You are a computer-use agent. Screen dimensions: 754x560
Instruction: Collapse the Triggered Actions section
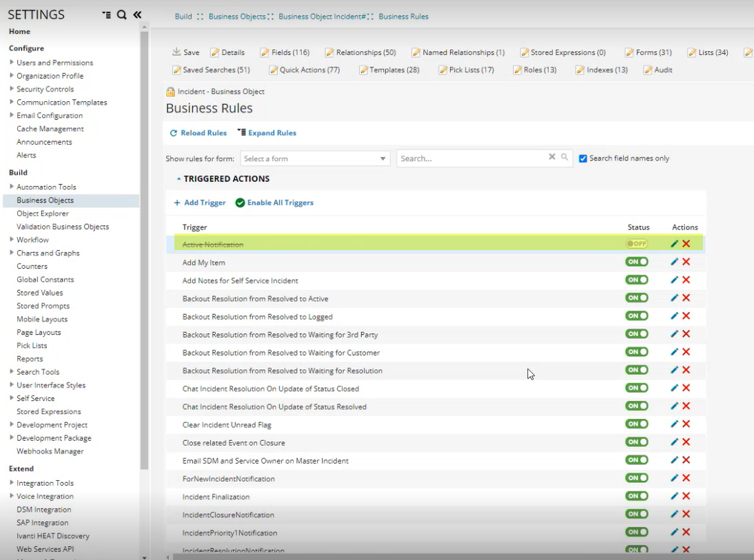pos(179,179)
